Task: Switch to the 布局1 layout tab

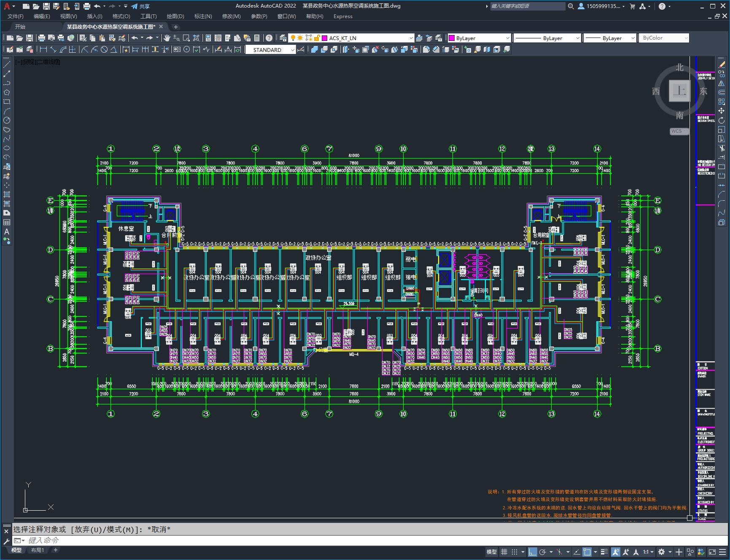Action: [x=38, y=550]
